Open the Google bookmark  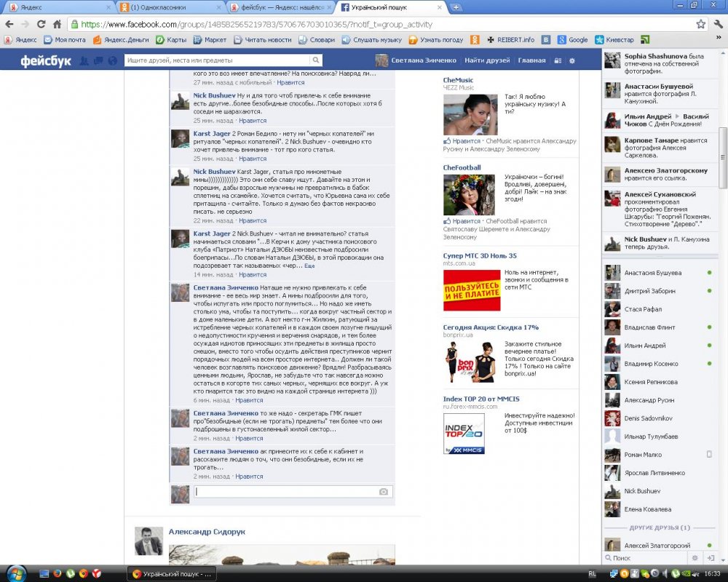click(572, 40)
